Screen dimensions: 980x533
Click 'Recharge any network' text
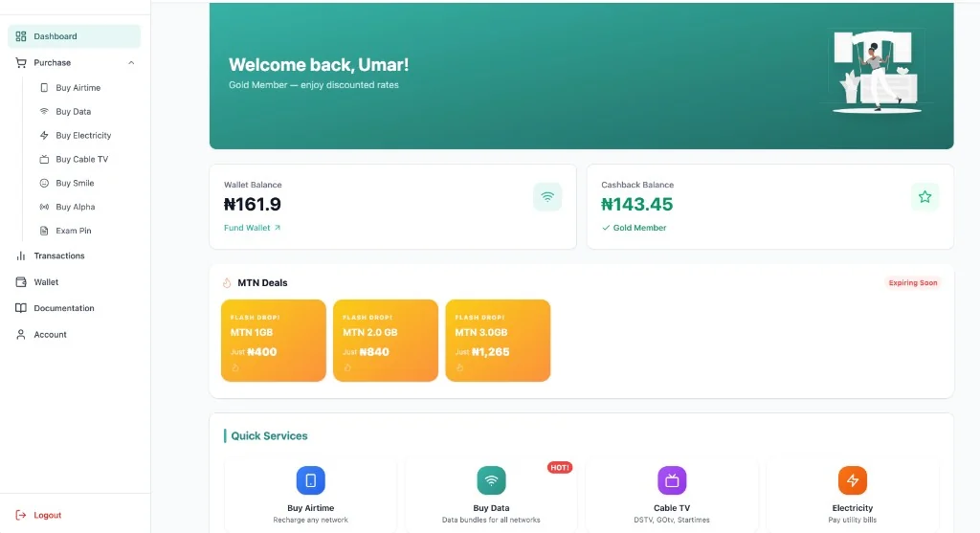311,520
